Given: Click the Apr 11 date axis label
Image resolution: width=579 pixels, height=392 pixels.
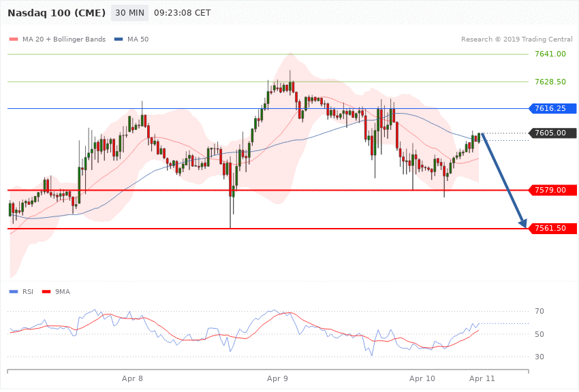Looking at the screenshot, I should pyautogui.click(x=482, y=378).
